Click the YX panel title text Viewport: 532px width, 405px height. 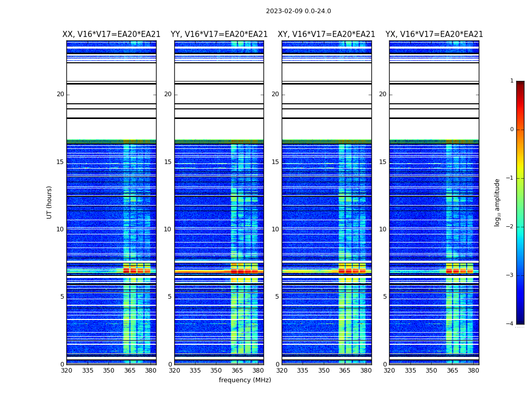click(x=434, y=34)
